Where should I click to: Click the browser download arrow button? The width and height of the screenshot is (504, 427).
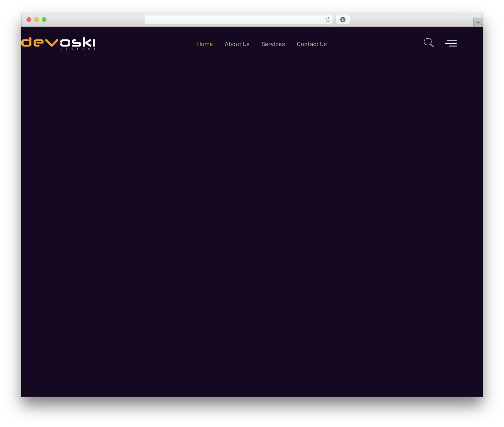click(x=343, y=20)
